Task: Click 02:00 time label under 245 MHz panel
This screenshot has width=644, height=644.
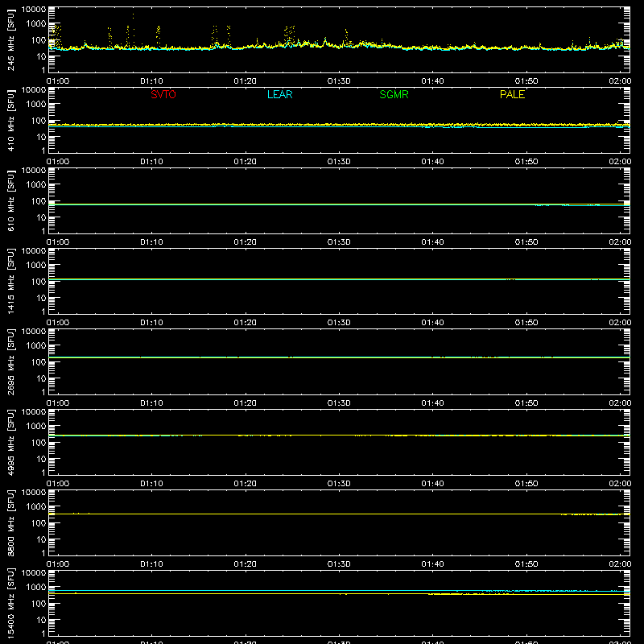Action: point(620,81)
